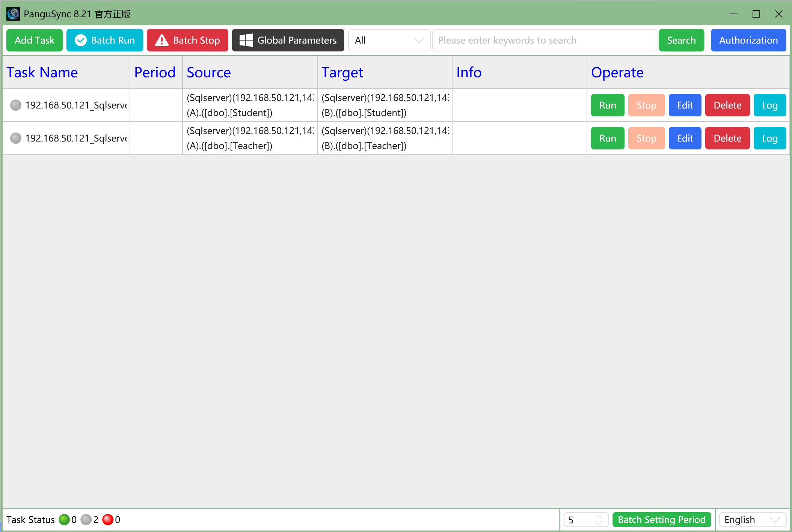This screenshot has height=532, width=792.
Task: Click the Search button
Action: pyautogui.click(x=681, y=40)
